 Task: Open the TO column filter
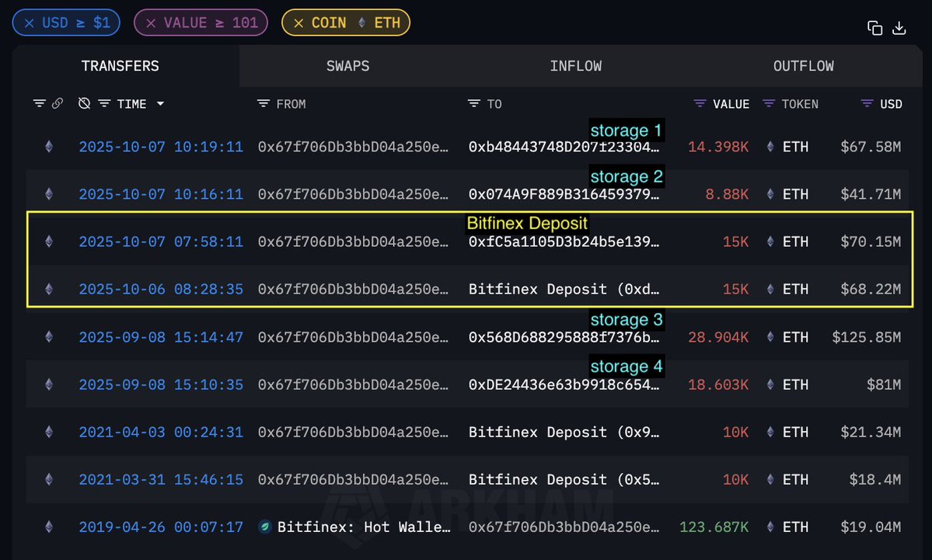pos(473,103)
